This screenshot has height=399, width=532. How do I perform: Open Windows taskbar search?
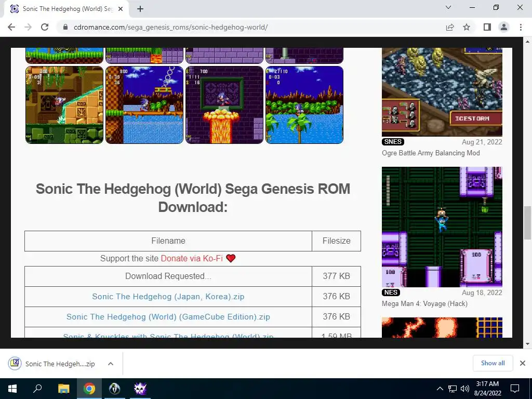coord(37,389)
